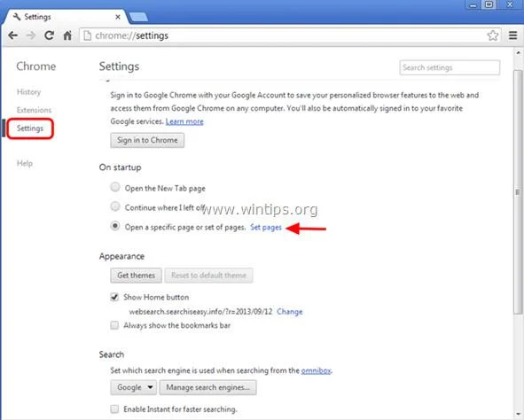Uncheck Show Home button checkbox
This screenshot has height=420, width=524.
click(114, 297)
